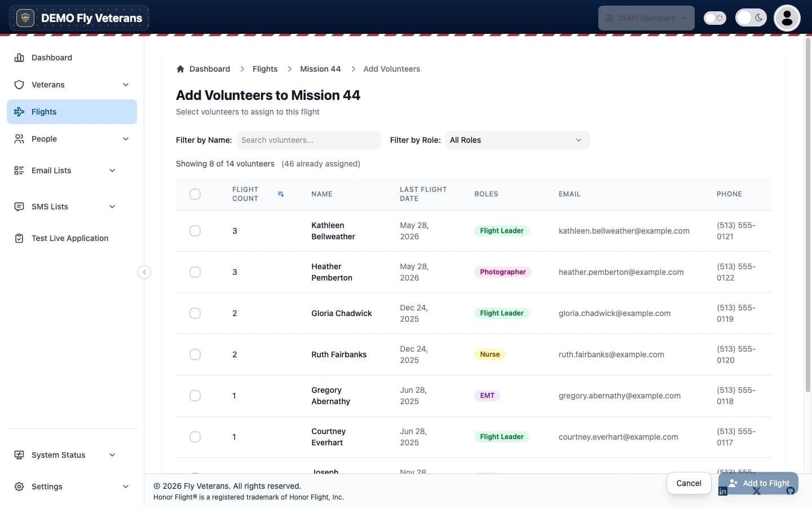Collapse sidebar with the round arrow button
This screenshot has height=508, width=812.
(144, 272)
